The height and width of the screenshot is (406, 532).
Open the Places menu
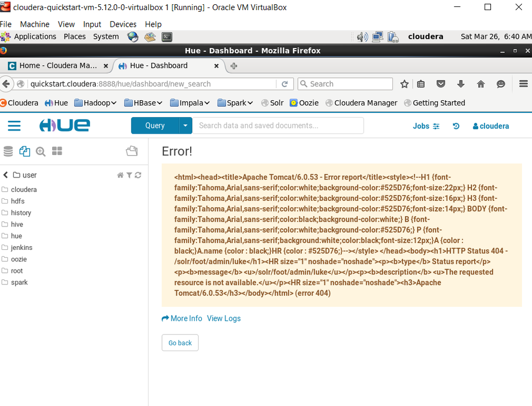tap(75, 37)
